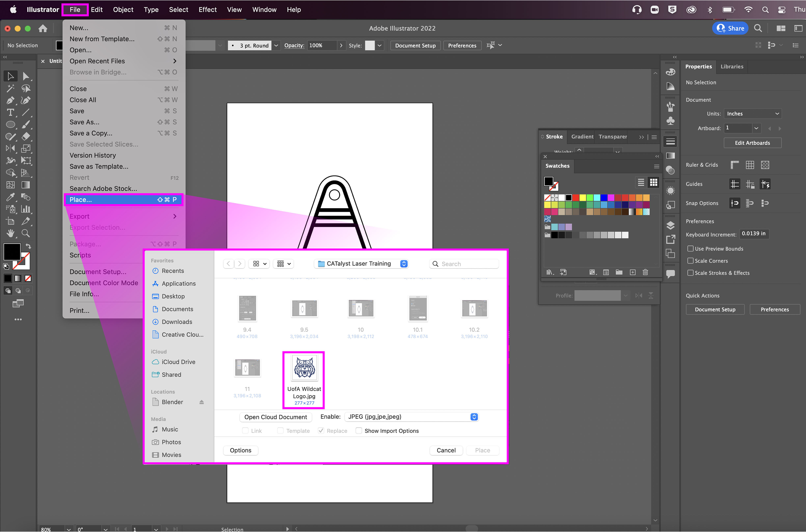Check the Scale Corners option
This screenshot has width=806, height=532.
690,261
